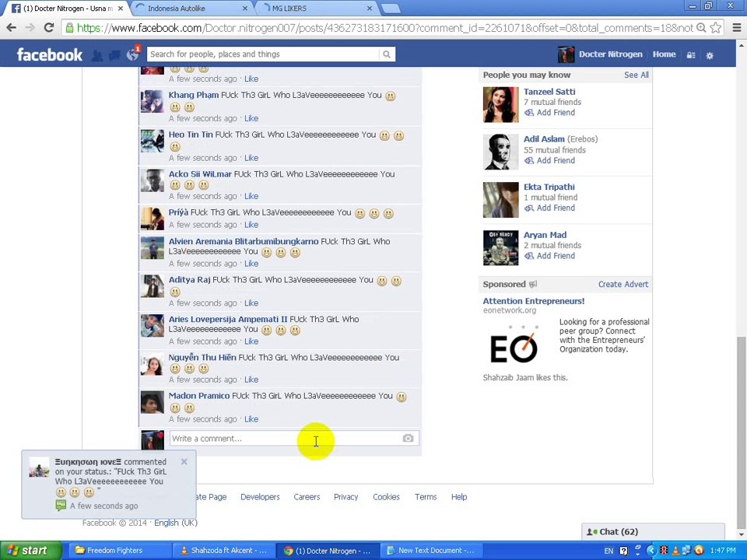The height and width of the screenshot is (560, 747).
Task: Open Alvien Aremania Blitarbumibungkarno profile
Action: 244,241
